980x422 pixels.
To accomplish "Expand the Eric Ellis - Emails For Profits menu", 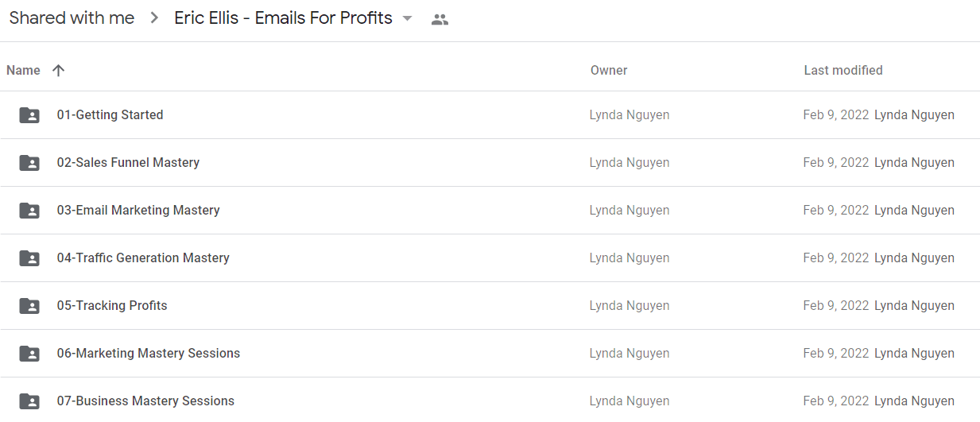I will [284, 18].
